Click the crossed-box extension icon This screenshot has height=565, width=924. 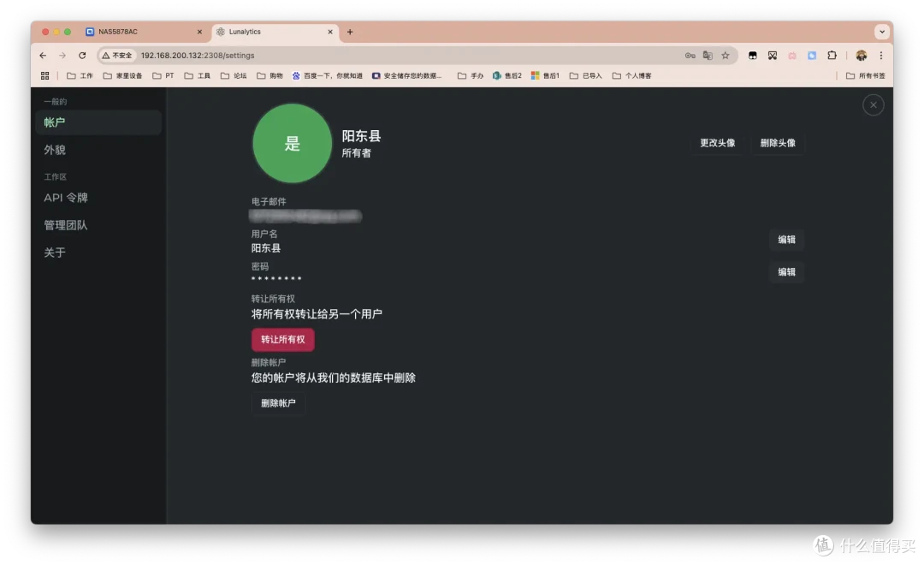pyautogui.click(x=773, y=56)
